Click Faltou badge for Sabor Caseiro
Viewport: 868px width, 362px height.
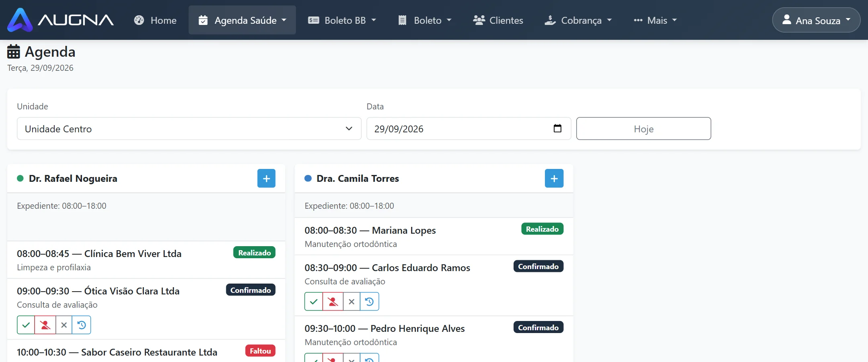point(260,351)
